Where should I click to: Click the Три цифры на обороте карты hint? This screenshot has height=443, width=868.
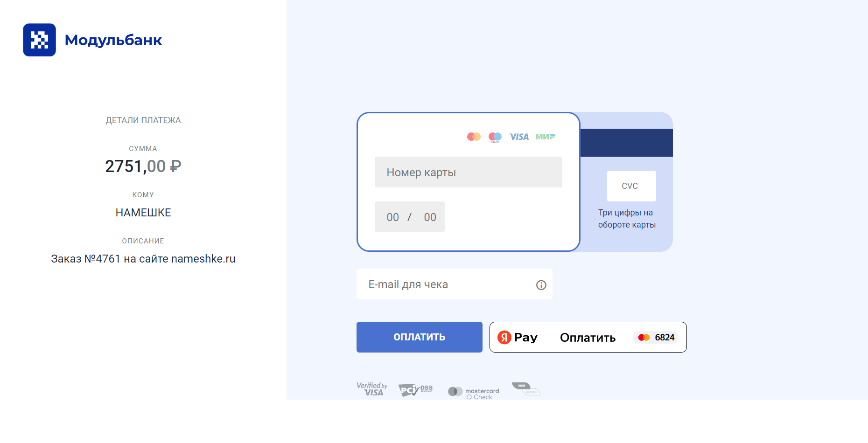pyautogui.click(x=627, y=219)
